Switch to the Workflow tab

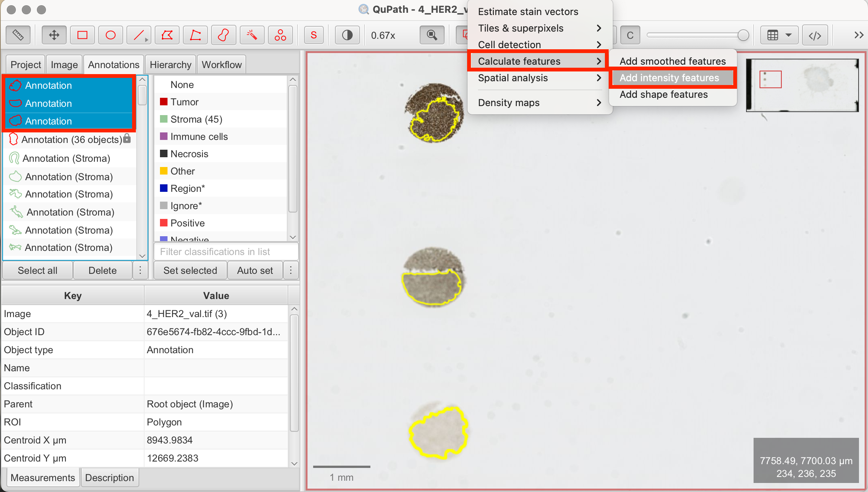point(221,64)
